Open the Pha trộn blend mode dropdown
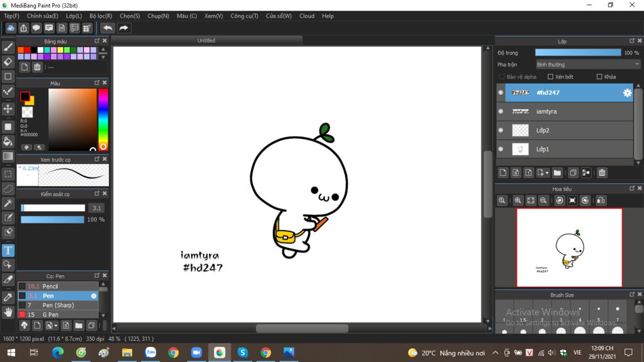 coord(588,65)
